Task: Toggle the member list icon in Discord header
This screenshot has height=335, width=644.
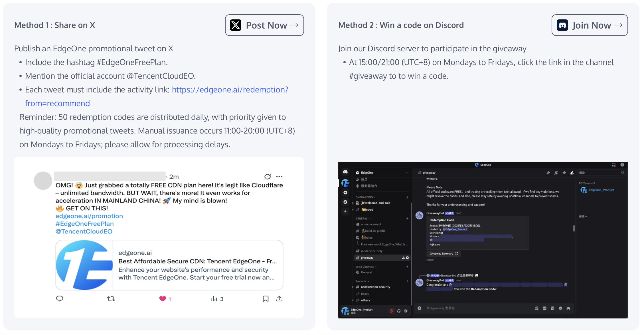Action: (572, 173)
